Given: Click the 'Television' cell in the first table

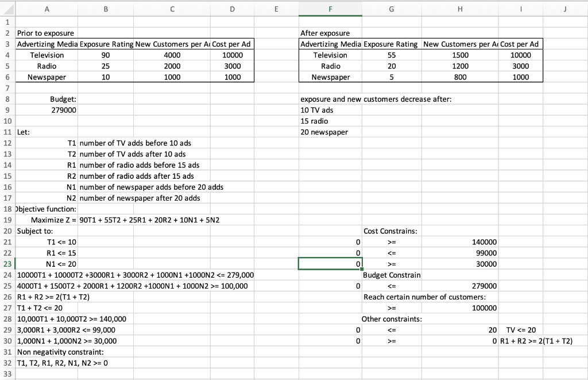Looking at the screenshot, I should click(x=47, y=55).
